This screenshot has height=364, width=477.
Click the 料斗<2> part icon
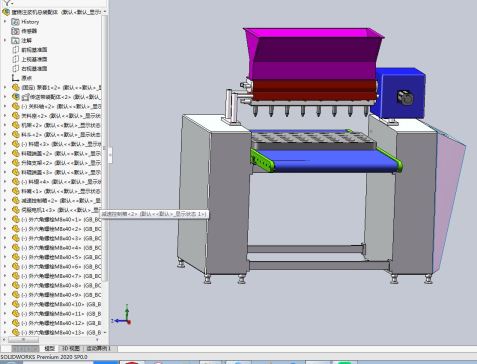pyautogui.click(x=16, y=134)
